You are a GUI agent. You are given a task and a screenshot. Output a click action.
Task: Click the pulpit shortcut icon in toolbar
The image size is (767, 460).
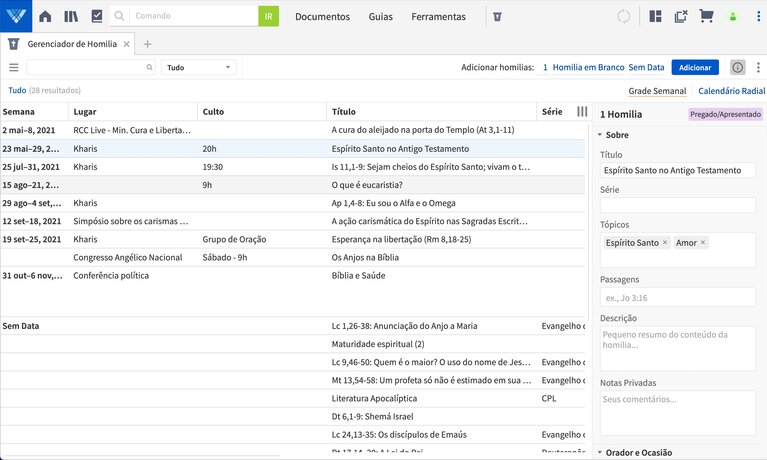tap(497, 17)
